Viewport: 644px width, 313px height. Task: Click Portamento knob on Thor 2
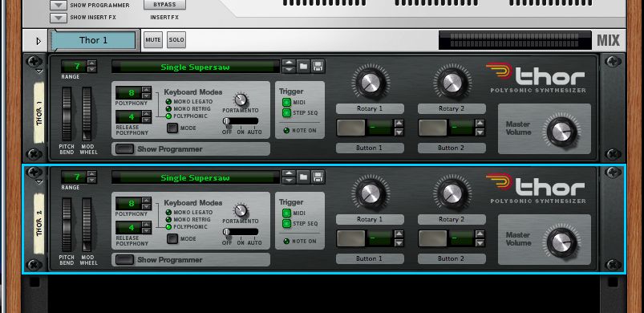click(241, 211)
